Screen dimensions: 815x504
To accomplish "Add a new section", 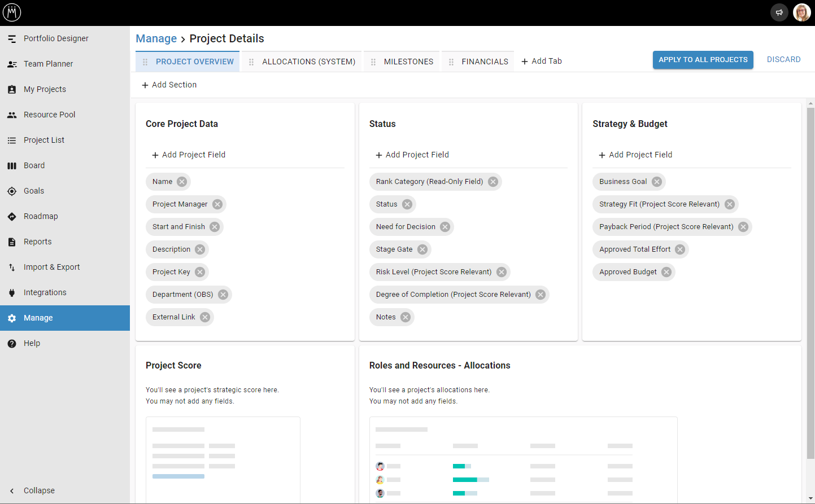I will (169, 85).
